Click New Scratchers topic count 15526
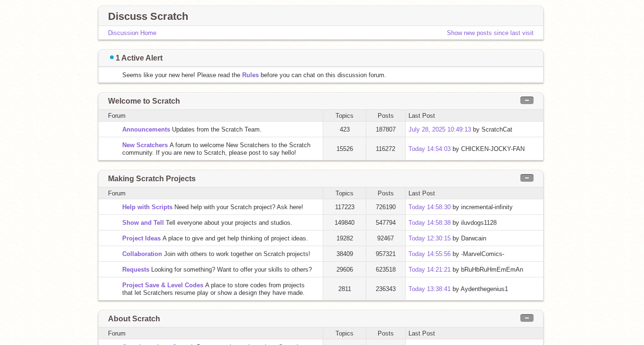 pyautogui.click(x=345, y=149)
